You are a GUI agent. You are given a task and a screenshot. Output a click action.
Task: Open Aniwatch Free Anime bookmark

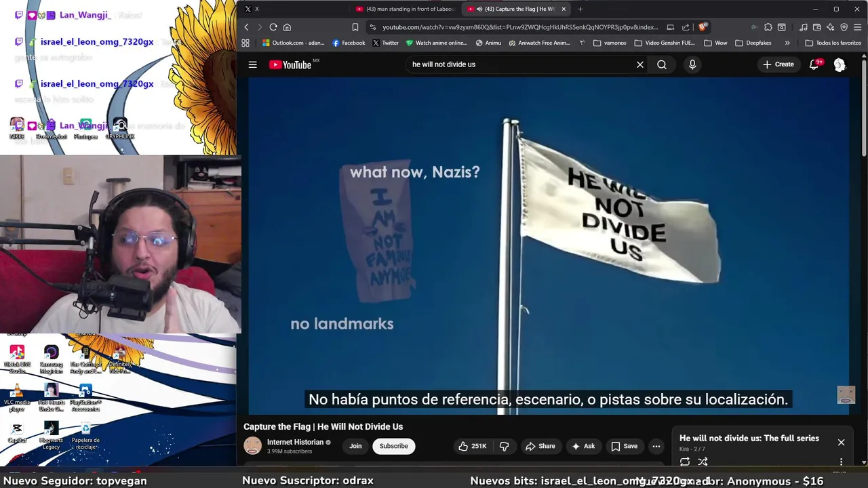tap(539, 43)
